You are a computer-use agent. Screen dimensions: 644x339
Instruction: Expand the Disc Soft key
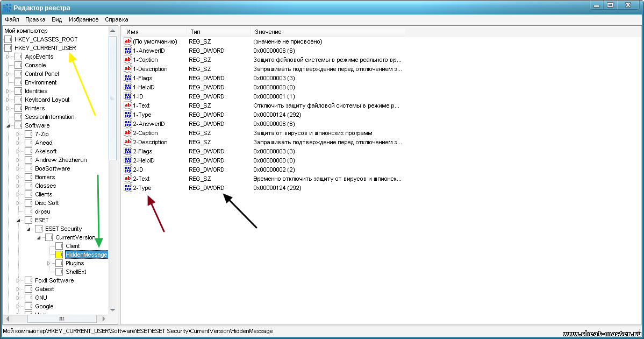tap(18, 203)
